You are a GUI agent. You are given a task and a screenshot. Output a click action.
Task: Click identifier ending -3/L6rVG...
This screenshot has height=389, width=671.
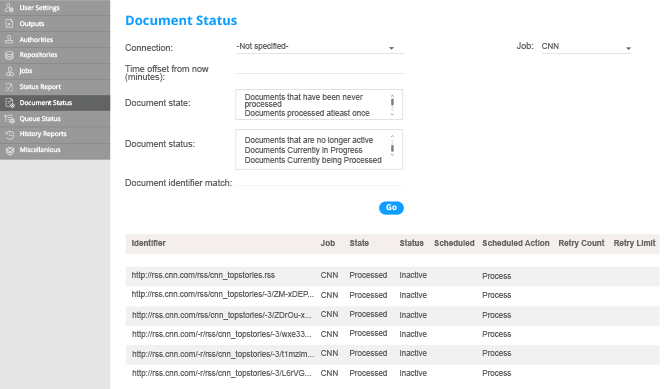[x=222, y=373]
